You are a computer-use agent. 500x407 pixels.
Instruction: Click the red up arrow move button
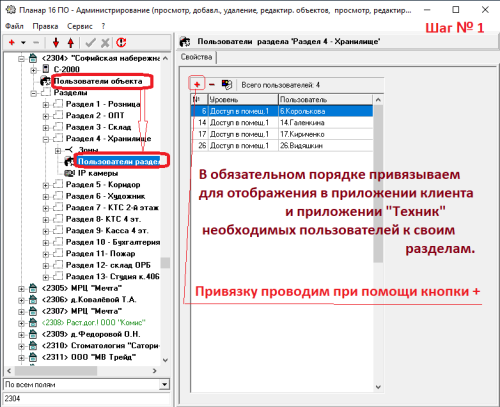(x=71, y=43)
